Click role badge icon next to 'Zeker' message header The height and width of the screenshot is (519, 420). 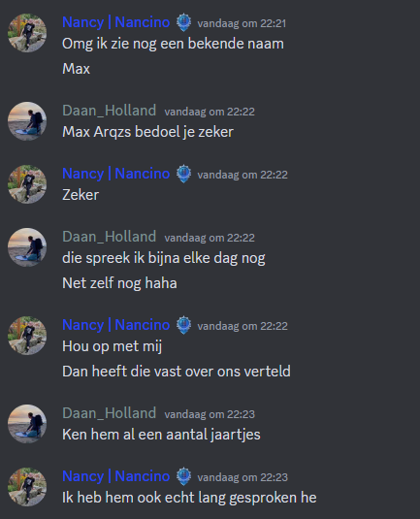tap(183, 174)
